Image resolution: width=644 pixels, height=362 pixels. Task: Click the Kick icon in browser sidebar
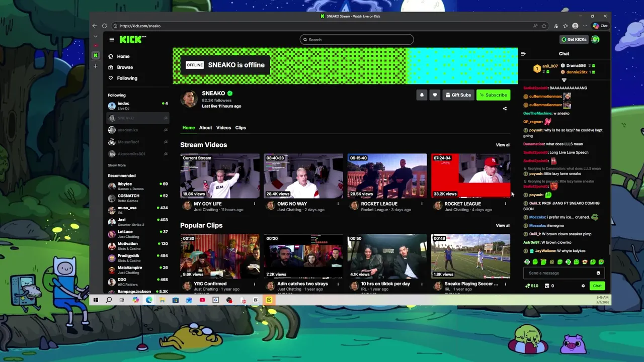[96, 55]
